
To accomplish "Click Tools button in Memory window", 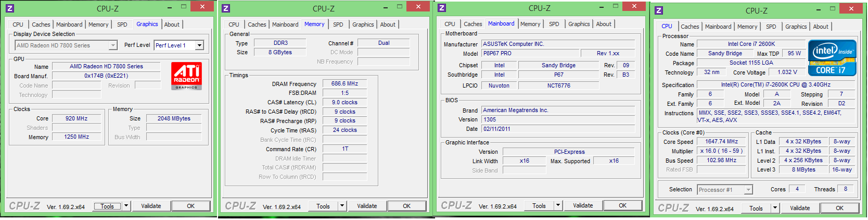I will coord(323,206).
